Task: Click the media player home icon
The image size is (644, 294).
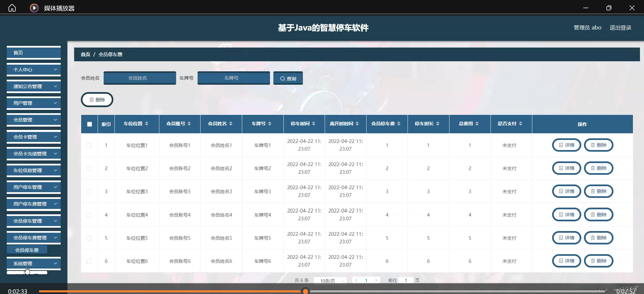Action: tap(12, 8)
